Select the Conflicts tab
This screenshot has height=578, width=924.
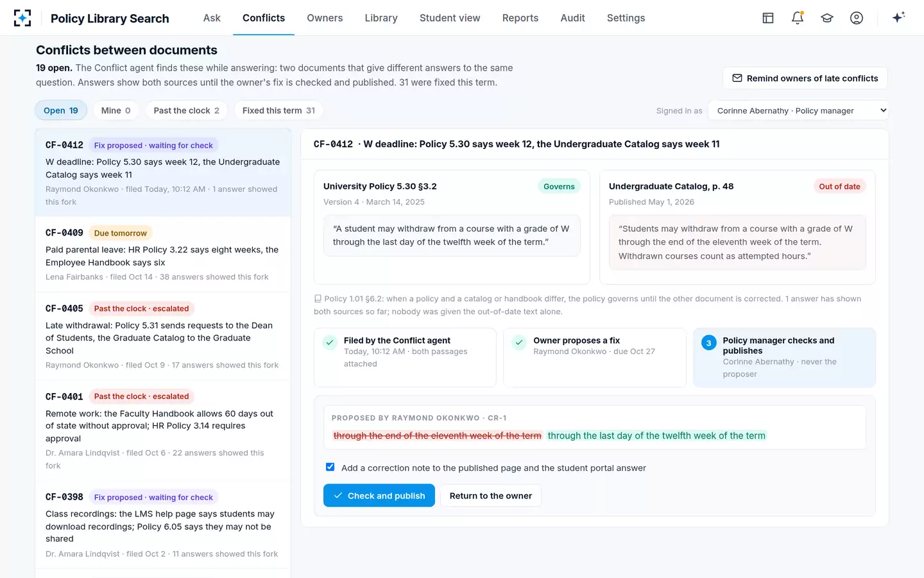[x=264, y=18]
